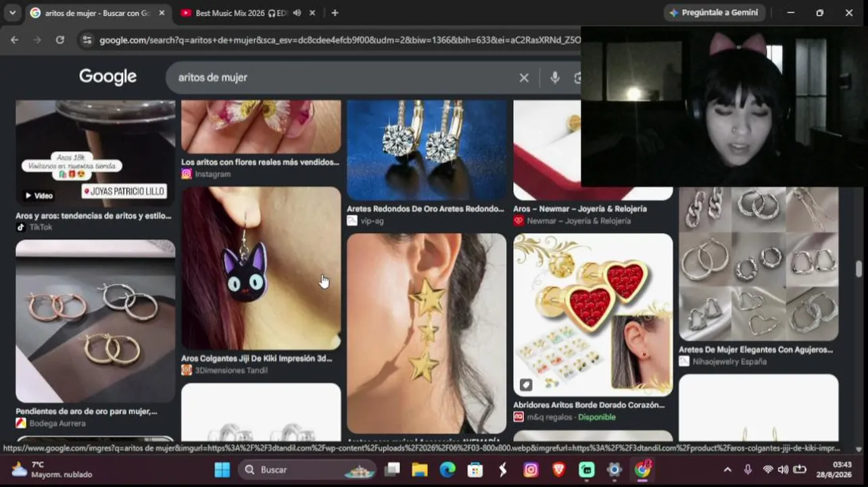The height and width of the screenshot is (487, 868).
Task: Click the taskbar Buscar search box
Action: [x=308, y=469]
